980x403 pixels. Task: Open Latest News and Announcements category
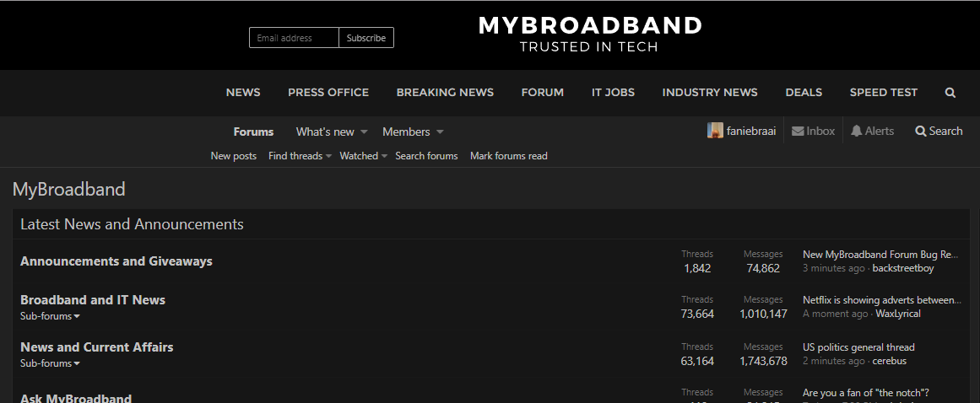pos(132,224)
